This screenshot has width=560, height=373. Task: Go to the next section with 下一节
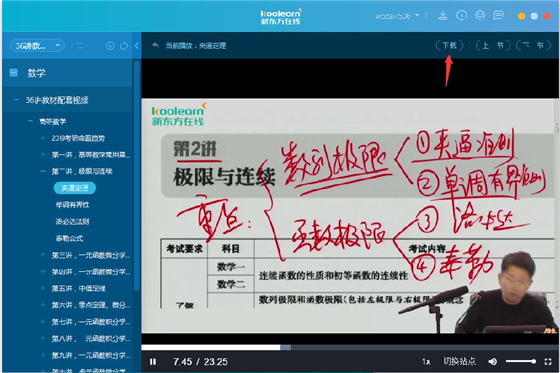[533, 45]
